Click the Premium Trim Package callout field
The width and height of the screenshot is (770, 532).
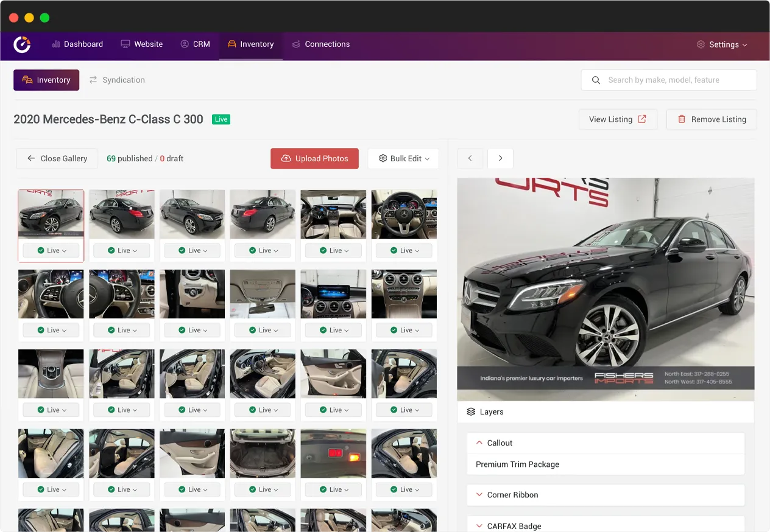(x=606, y=464)
